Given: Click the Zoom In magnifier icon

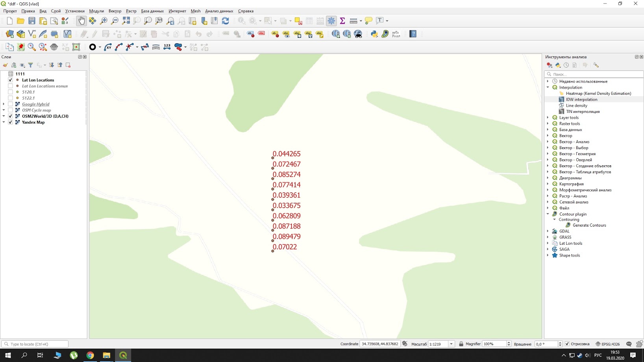Looking at the screenshot, I should (x=104, y=21).
